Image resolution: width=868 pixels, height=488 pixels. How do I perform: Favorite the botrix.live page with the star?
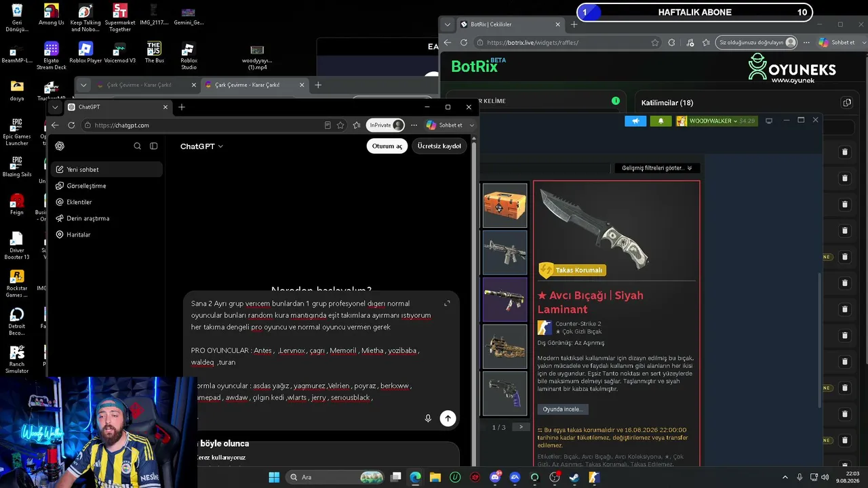click(655, 43)
